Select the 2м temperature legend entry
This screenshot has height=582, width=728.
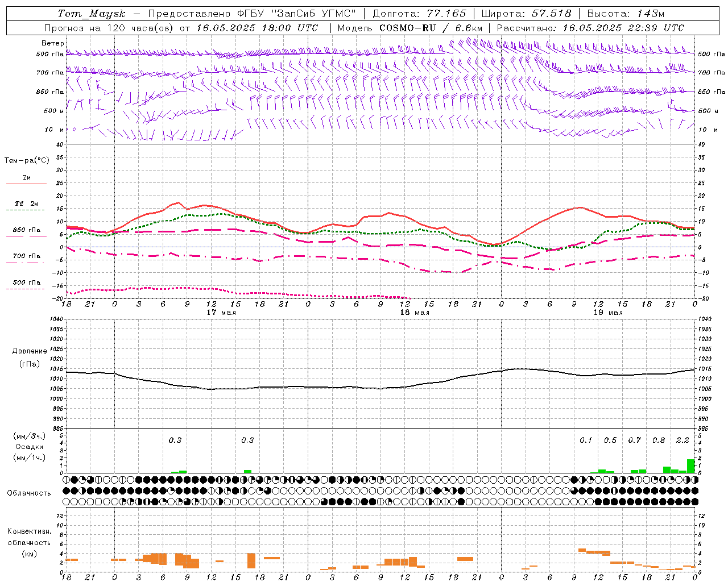click(x=27, y=178)
